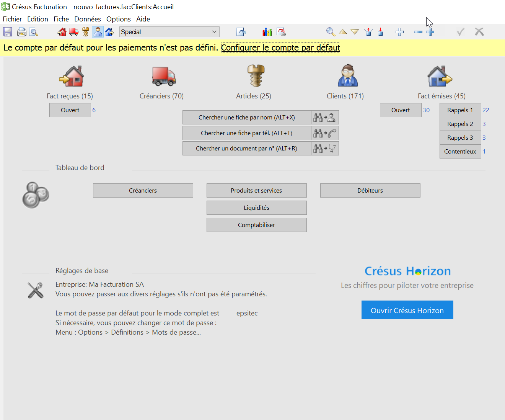Click the Rappels 3 button
The image size is (505, 420).
tap(460, 137)
